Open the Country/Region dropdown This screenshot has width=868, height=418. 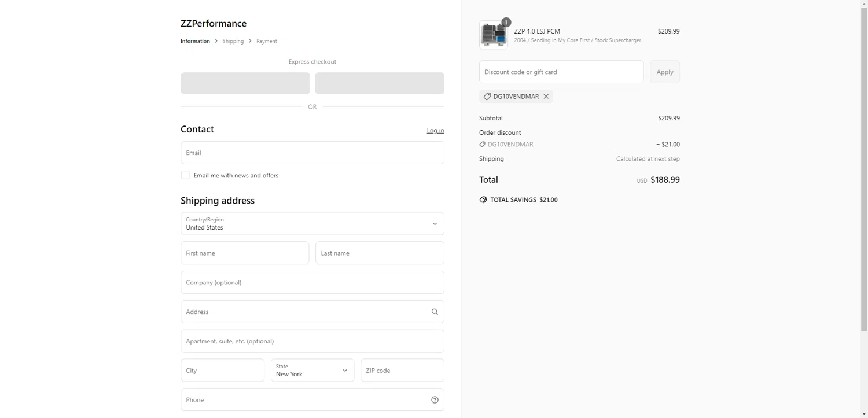tap(312, 223)
